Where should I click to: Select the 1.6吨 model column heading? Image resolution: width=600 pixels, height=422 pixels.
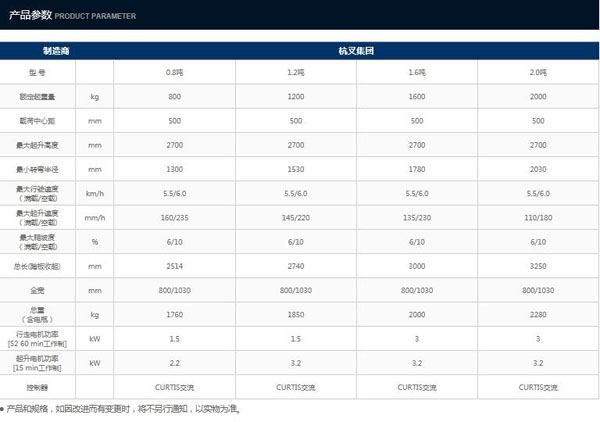[x=417, y=73]
